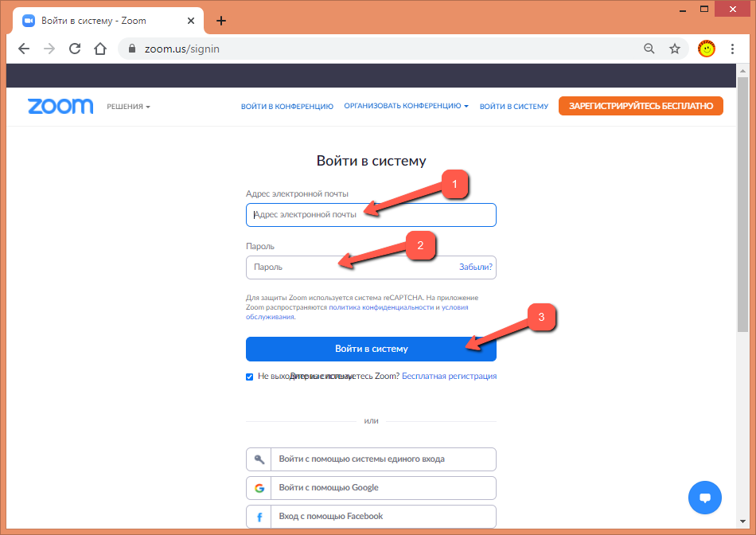Viewport: 756px width, 535px height.
Task: Click the zoom magnifier icon in address bar
Action: 649,49
